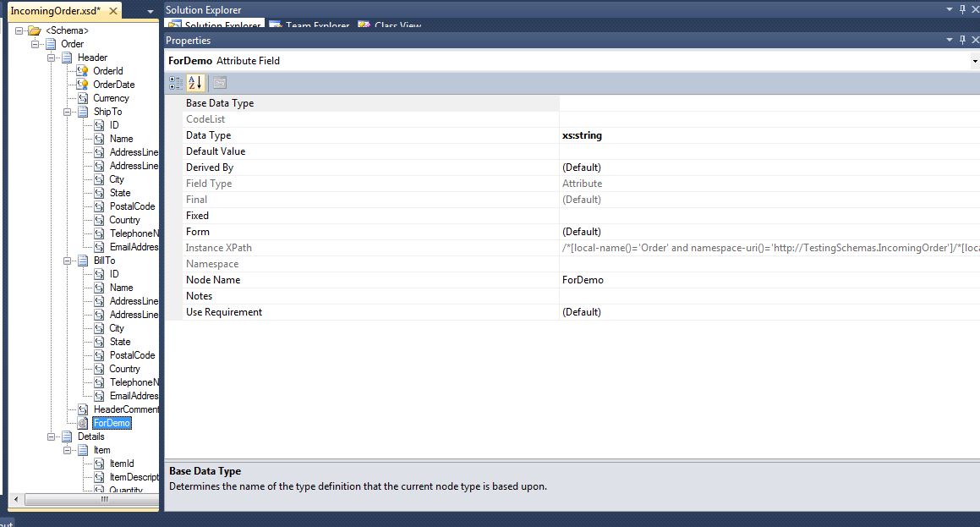980x527 pixels.
Task: Click the Data Type value xs:string
Action: coord(582,135)
